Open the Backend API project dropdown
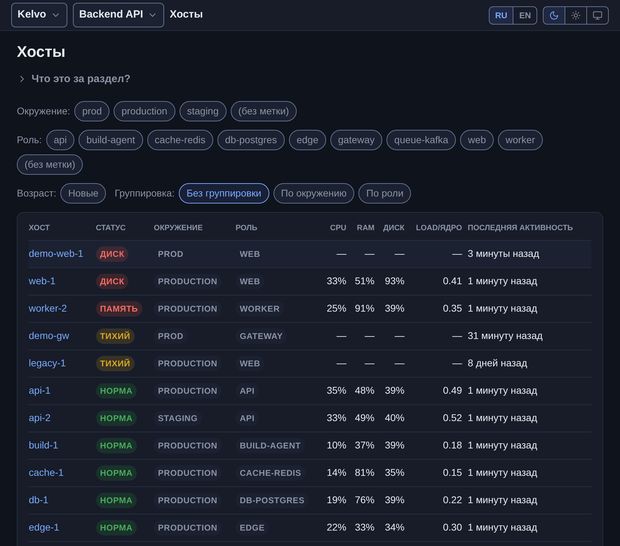The width and height of the screenshot is (620, 546). pyautogui.click(x=118, y=15)
